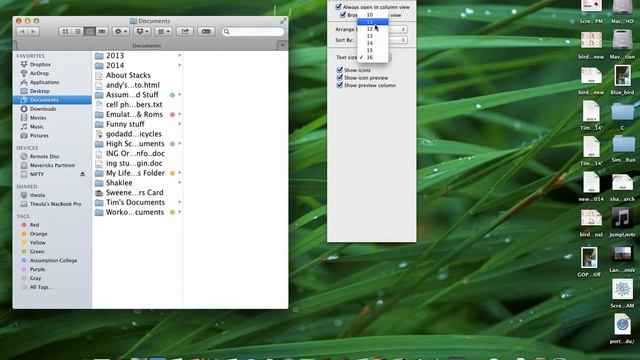Screen dimensions: 640x360
Task: Click the Finder search field
Action: click(x=253, y=31)
